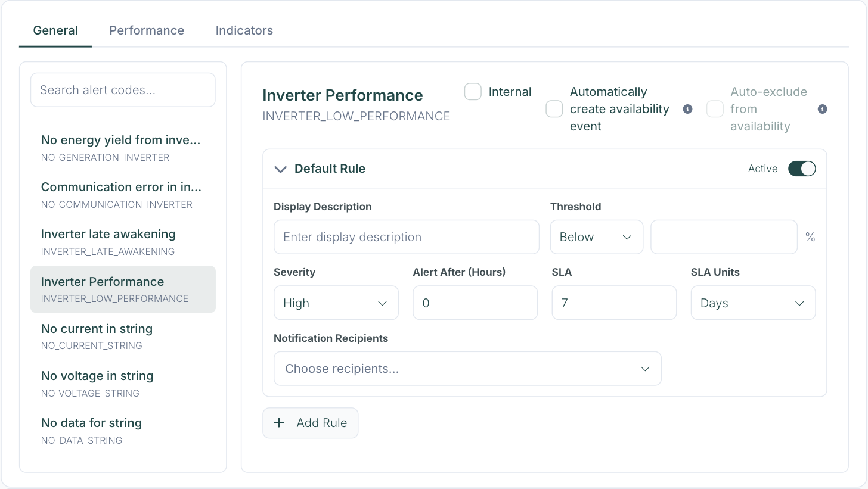
Task: Select Communication error in inverter alert
Action: [x=123, y=195]
